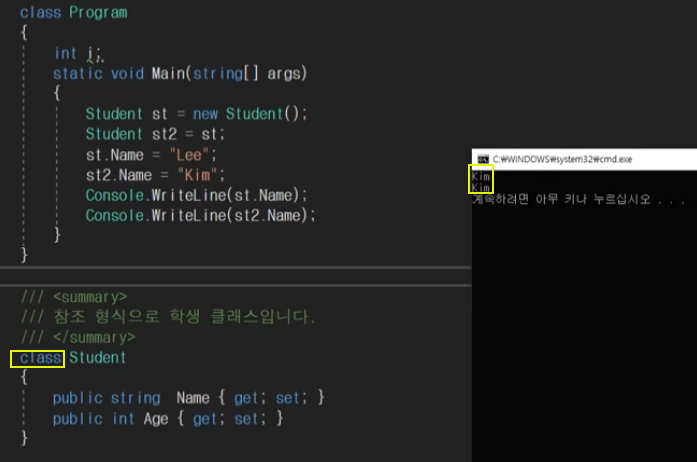Click the 'int i;' field declaration
Viewport: 697px width, 462px height.
(79, 54)
